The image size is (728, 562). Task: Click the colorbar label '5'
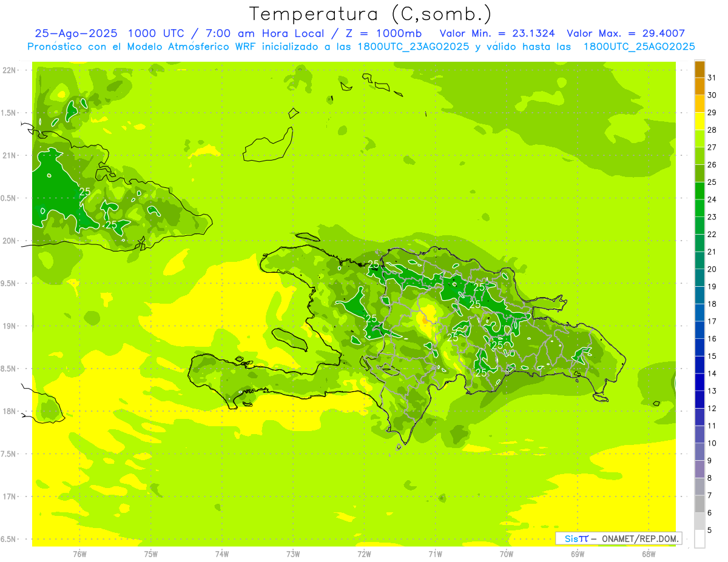(x=709, y=530)
